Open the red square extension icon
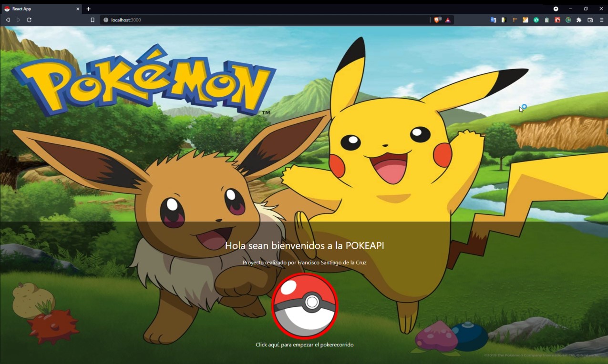 557,20
